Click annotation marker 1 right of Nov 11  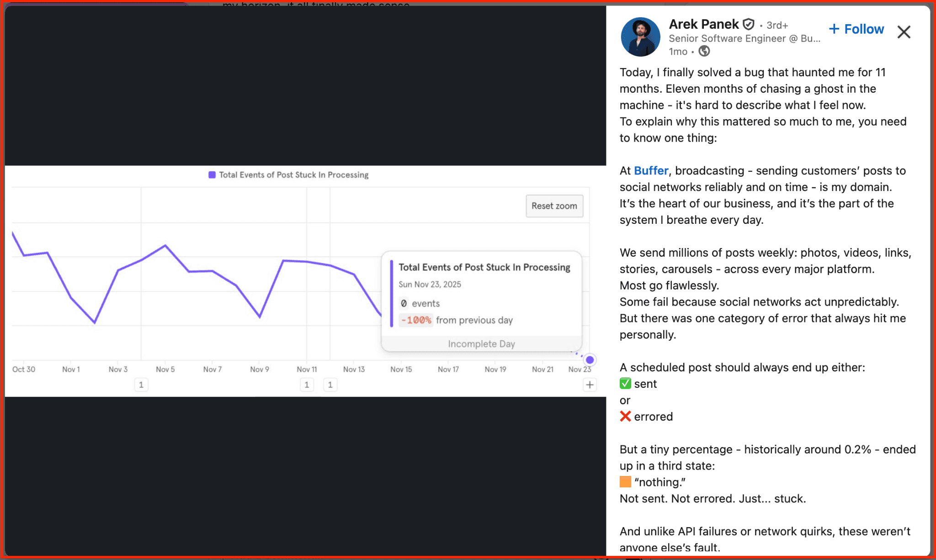(x=330, y=385)
